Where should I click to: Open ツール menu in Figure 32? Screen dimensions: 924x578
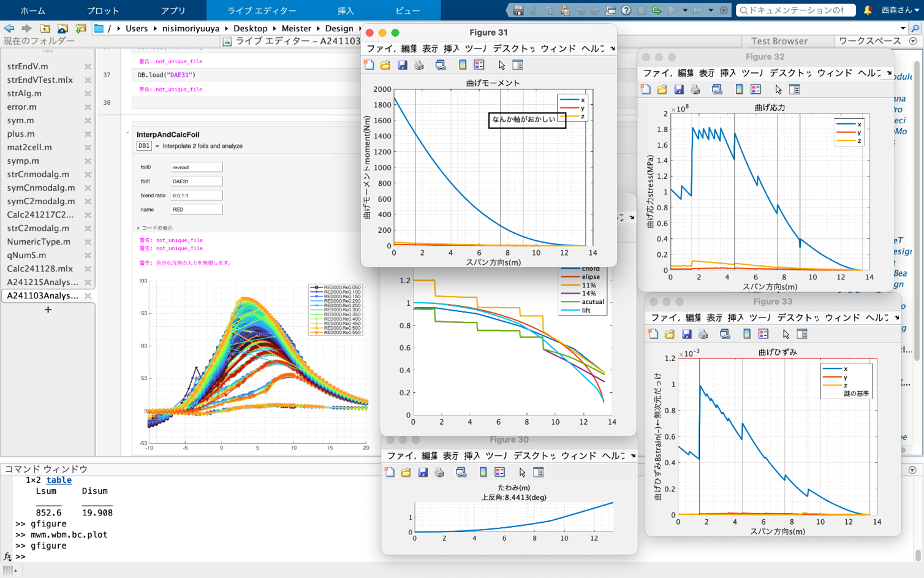point(752,73)
